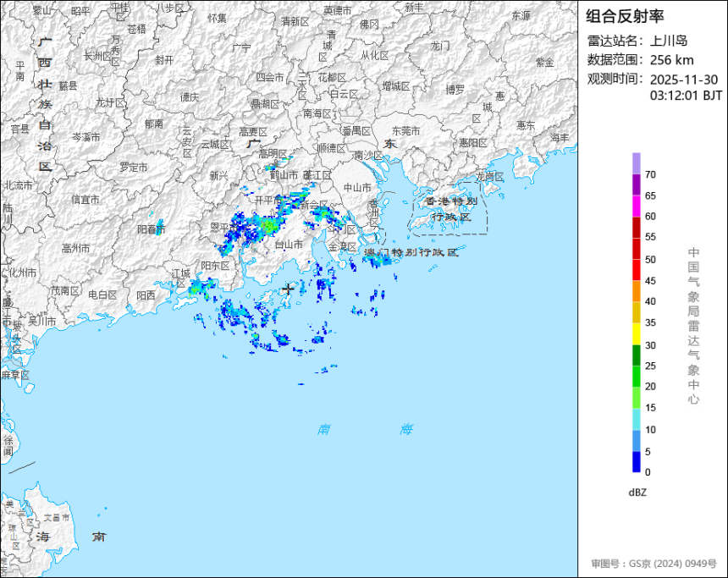The image size is (728, 578).
Task: Click the 信宜市 label on the map
Action: 85,200
